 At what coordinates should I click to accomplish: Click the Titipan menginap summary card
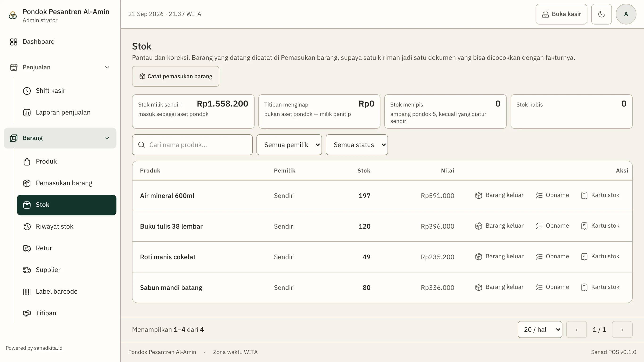click(x=319, y=111)
